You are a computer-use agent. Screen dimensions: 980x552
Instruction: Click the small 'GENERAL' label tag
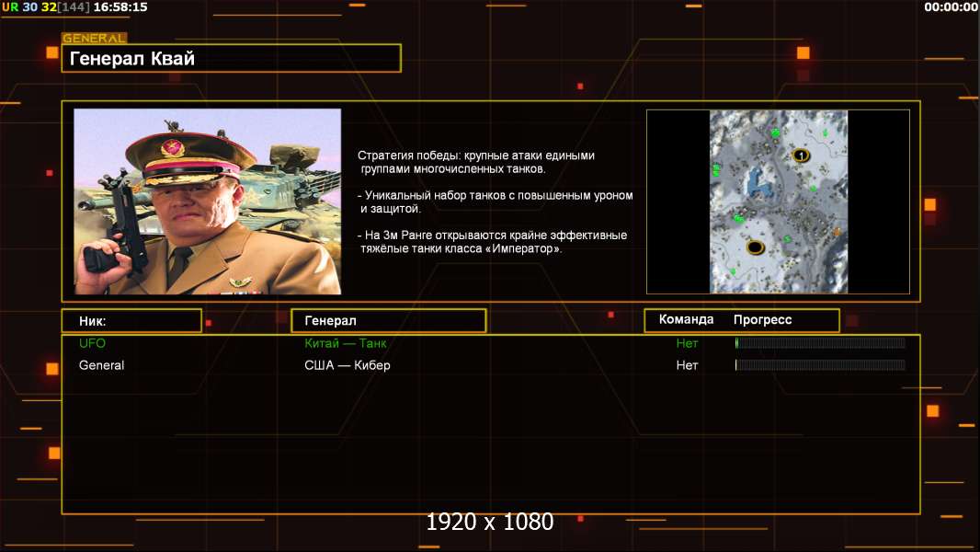pyautogui.click(x=95, y=38)
